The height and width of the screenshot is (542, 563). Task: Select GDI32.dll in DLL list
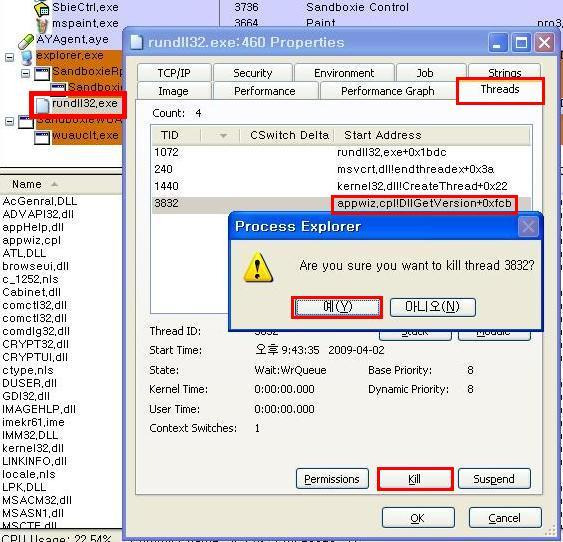[x=26, y=396]
